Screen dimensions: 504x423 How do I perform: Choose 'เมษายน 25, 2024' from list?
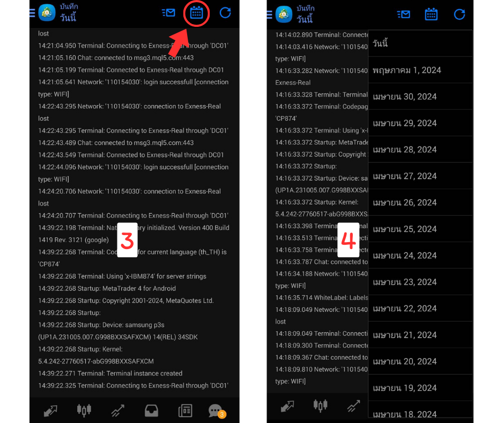tap(420, 229)
